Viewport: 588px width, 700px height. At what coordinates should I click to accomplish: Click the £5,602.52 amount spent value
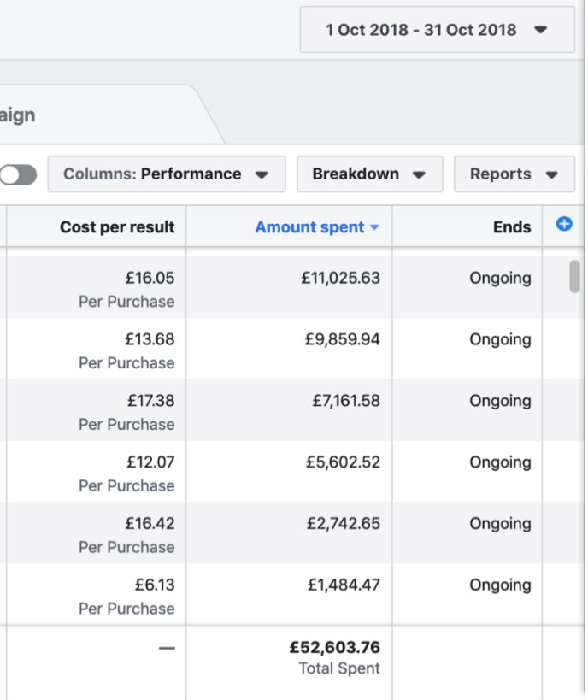pos(343,462)
